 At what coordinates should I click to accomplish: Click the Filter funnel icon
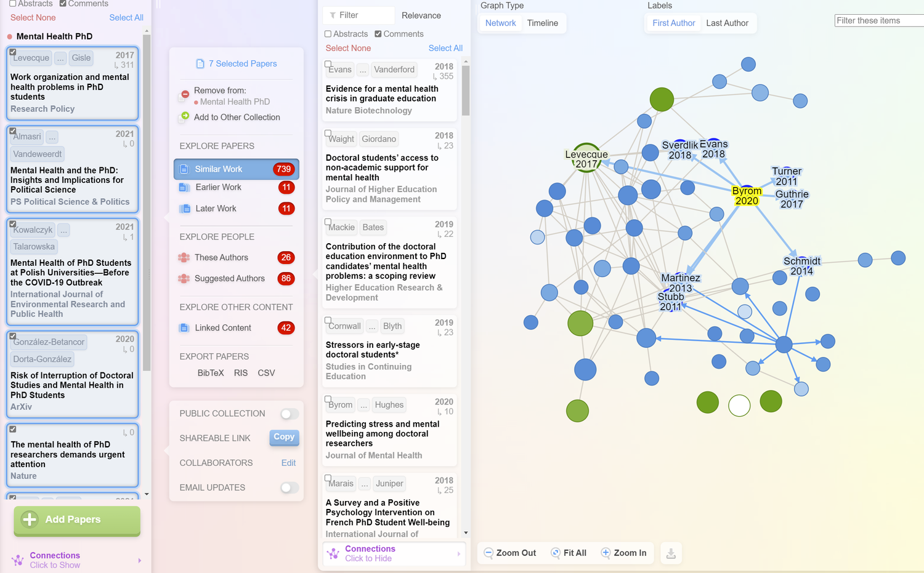tap(333, 15)
